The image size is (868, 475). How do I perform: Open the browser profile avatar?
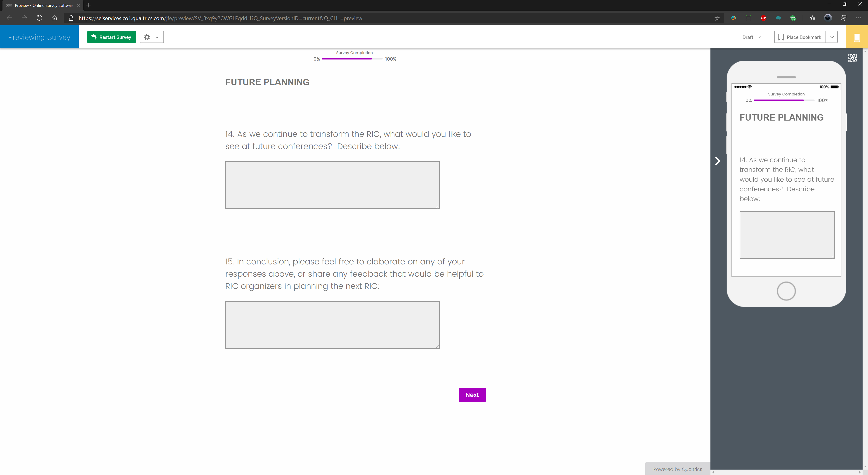828,18
